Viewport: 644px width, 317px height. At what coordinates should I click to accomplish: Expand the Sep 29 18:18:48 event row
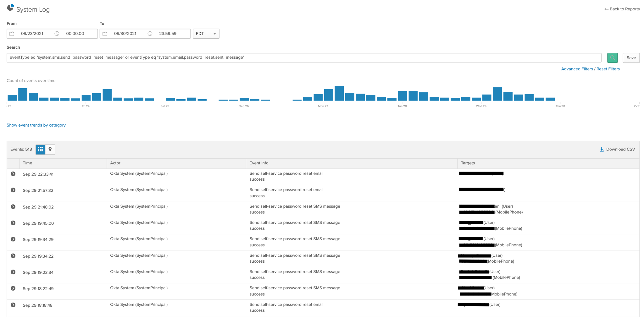(13, 304)
